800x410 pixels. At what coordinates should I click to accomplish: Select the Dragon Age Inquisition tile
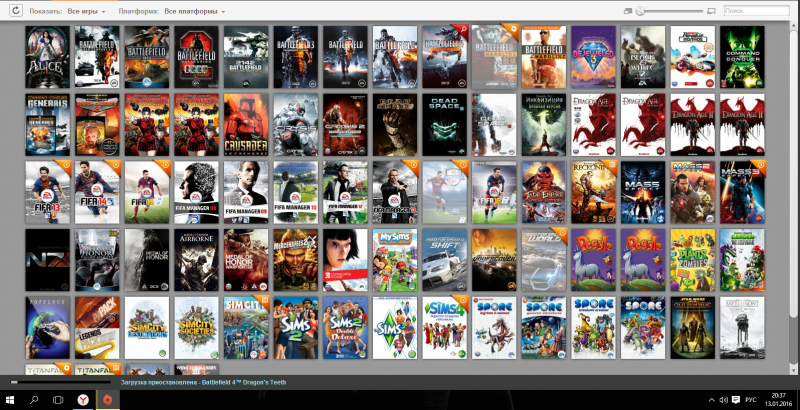(x=543, y=125)
